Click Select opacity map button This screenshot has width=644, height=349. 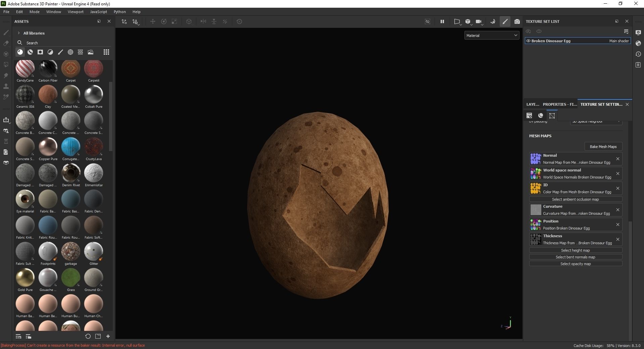coord(576,264)
